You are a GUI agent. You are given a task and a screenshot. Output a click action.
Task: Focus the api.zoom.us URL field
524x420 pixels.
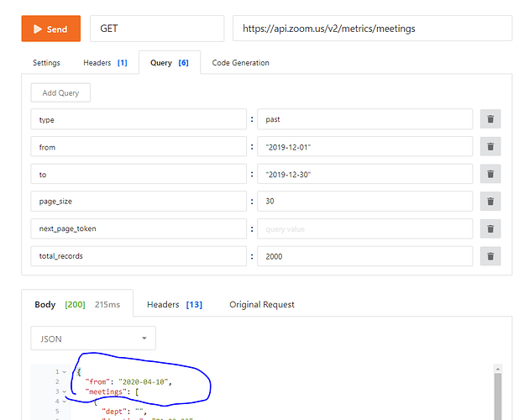372,29
